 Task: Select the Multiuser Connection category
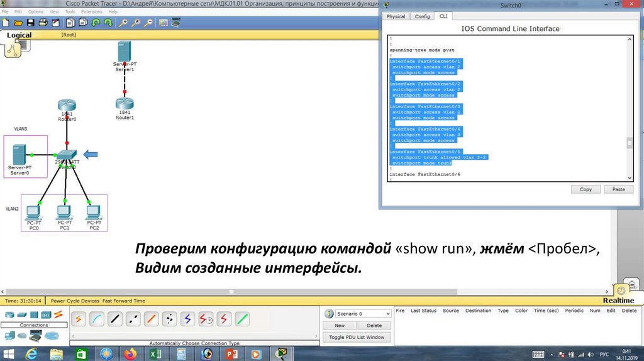pos(52,336)
